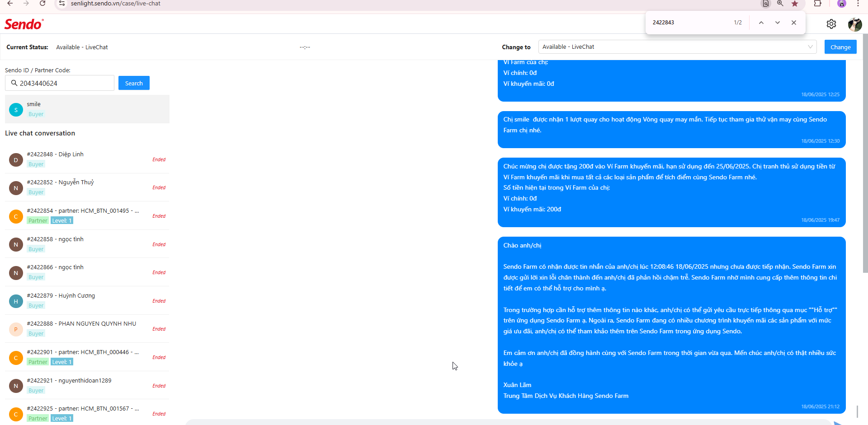
Task: Click the Level: 1 tag on chat #2422854
Action: coord(61,220)
